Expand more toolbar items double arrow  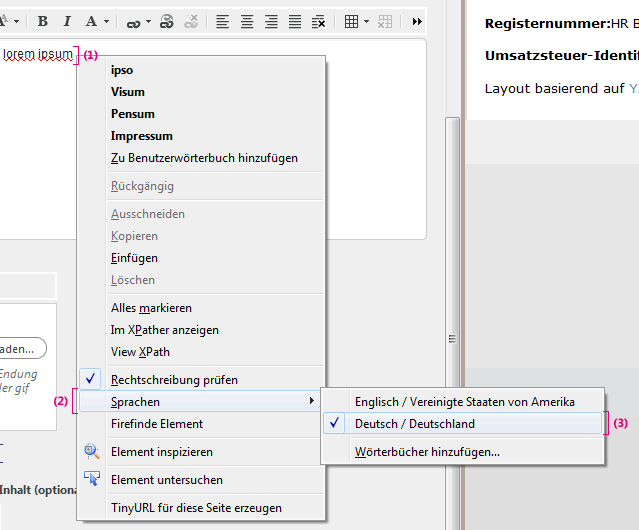pyautogui.click(x=417, y=21)
